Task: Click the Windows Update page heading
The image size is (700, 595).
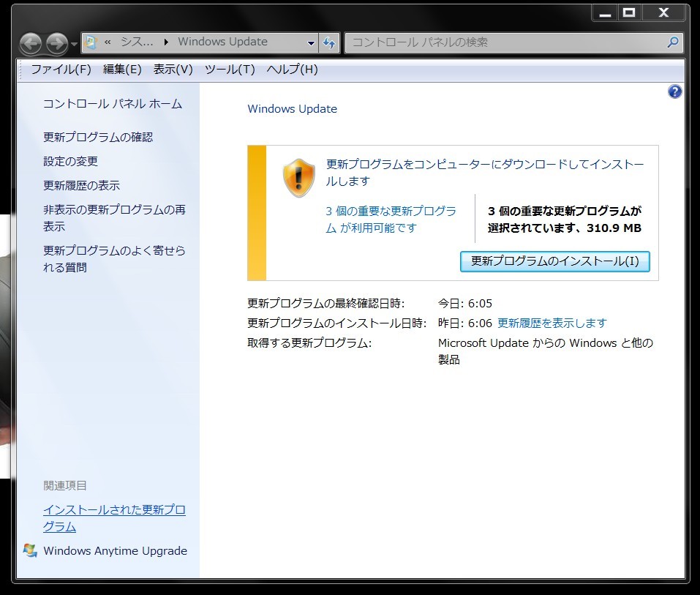Action: (293, 109)
